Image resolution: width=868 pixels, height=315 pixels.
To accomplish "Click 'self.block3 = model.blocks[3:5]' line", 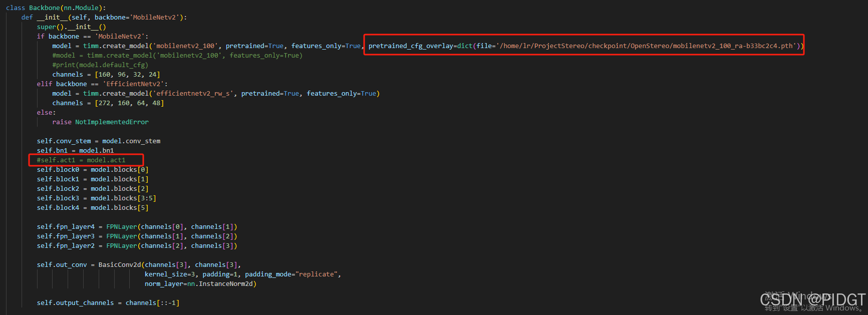I will coord(97,198).
